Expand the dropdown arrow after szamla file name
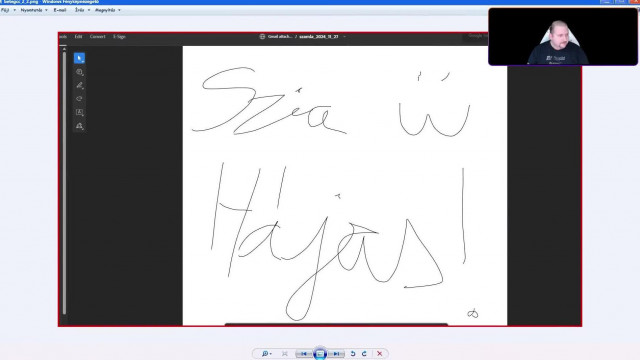640x360 pixels. pyautogui.click(x=344, y=37)
